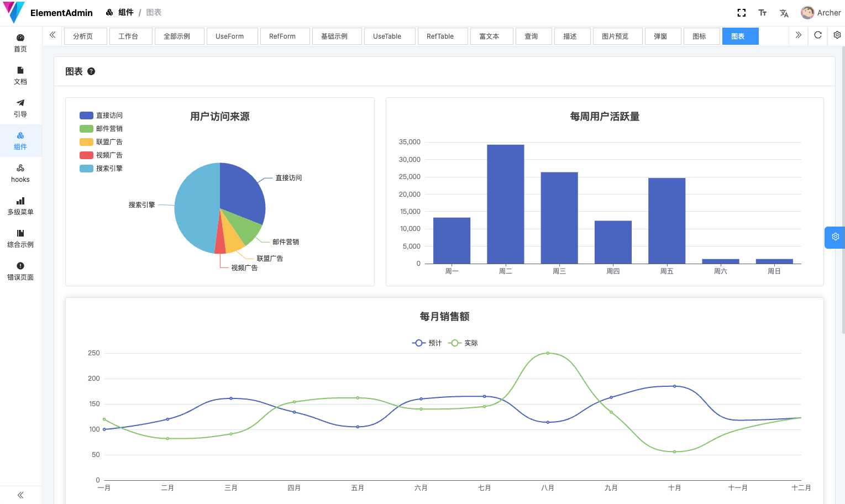The image size is (845, 504).
Task: Click 用户访问来源 chart title
Action: point(220,117)
